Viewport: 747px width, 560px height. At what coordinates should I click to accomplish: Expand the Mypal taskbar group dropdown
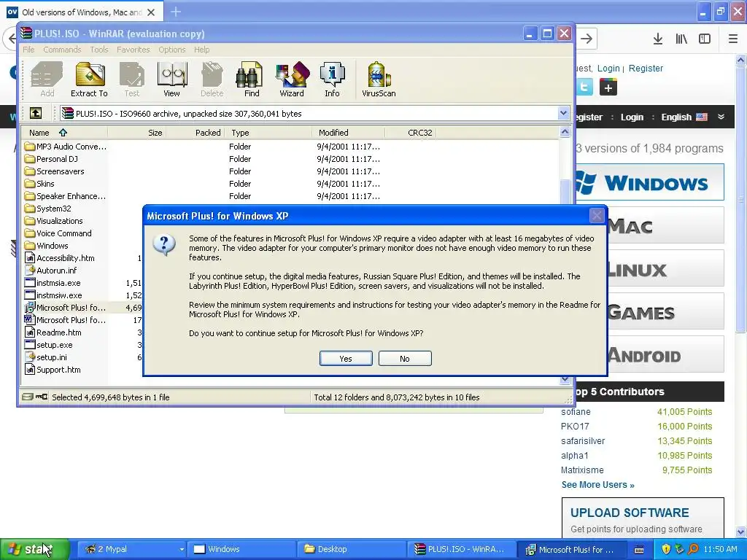tap(182, 549)
